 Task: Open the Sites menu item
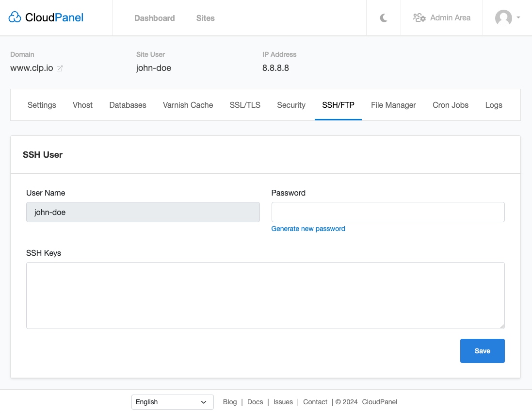click(205, 18)
